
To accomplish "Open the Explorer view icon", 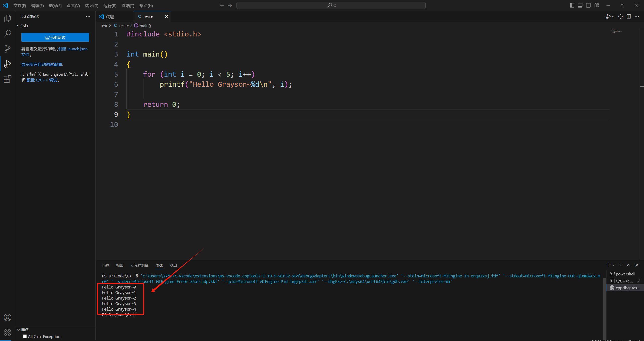I will [8, 19].
